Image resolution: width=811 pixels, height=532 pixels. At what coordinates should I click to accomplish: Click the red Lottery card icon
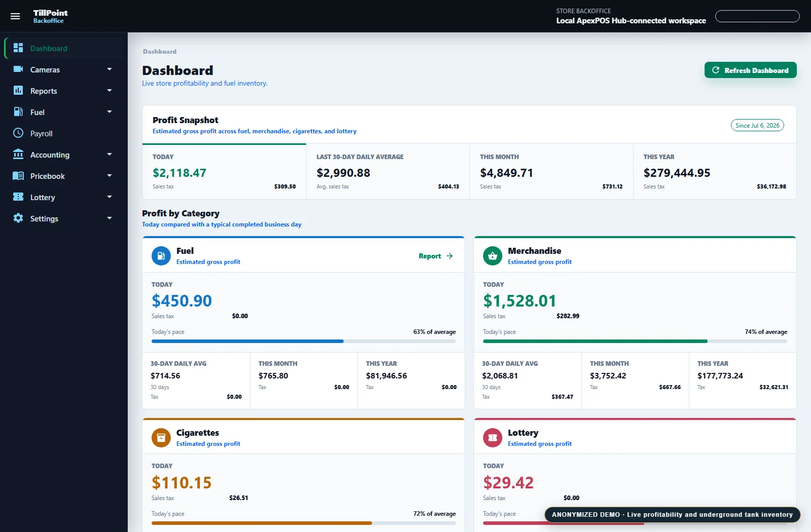[x=493, y=438]
